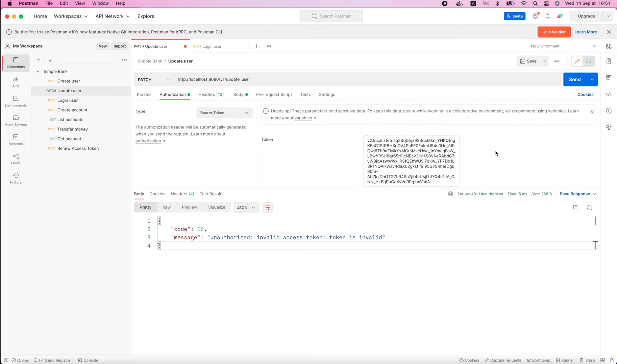
Task: Open the Console in status bar
Action: (x=88, y=360)
